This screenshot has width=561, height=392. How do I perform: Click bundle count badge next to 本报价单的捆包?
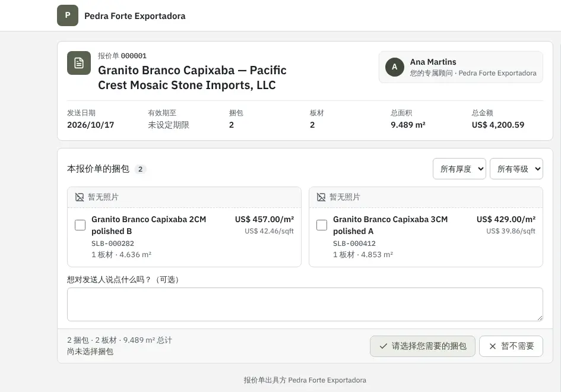pyautogui.click(x=140, y=169)
